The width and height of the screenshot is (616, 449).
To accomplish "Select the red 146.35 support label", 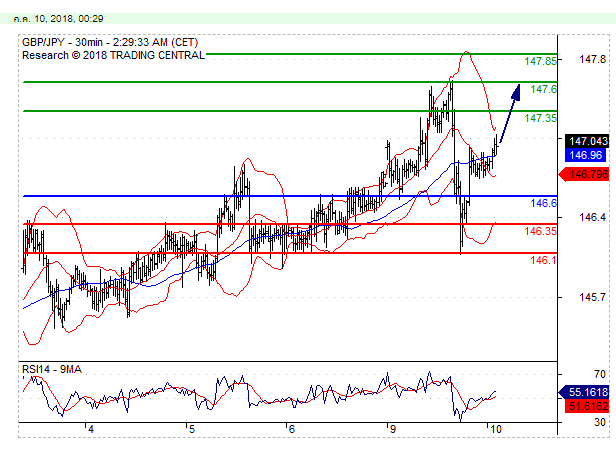I will click(x=541, y=231).
